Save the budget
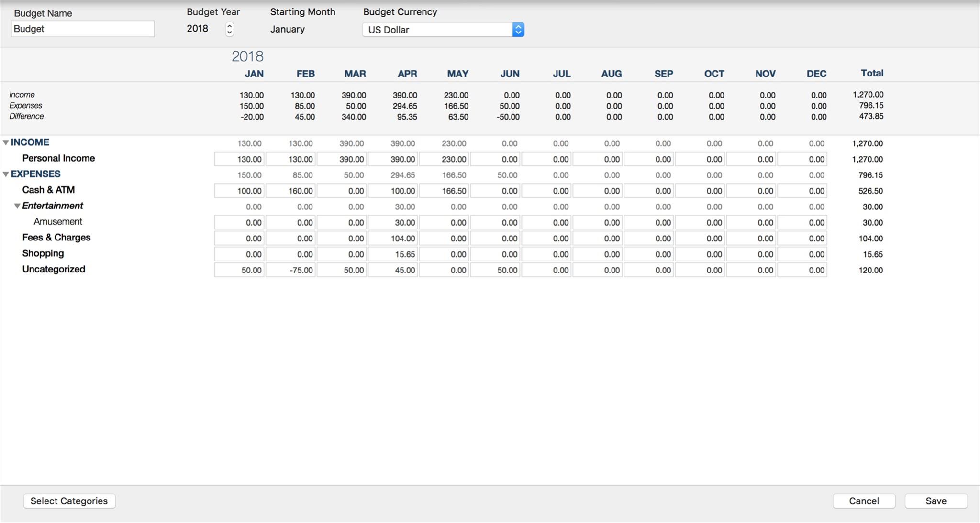 (935, 501)
